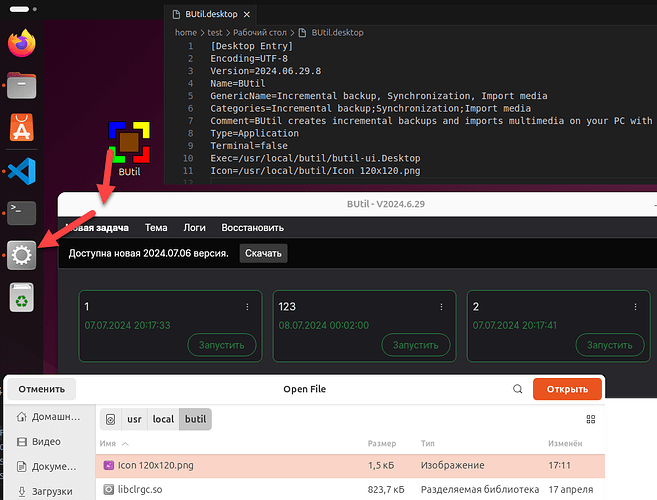Select the file Icon 120x120.png

350,466
